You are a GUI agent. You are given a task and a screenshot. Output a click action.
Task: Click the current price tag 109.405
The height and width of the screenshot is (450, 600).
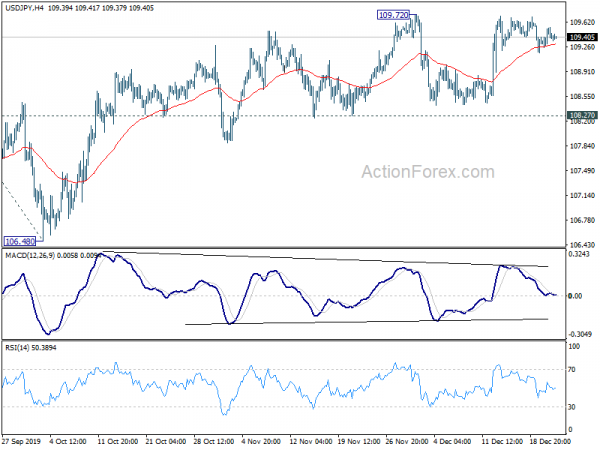coord(582,37)
